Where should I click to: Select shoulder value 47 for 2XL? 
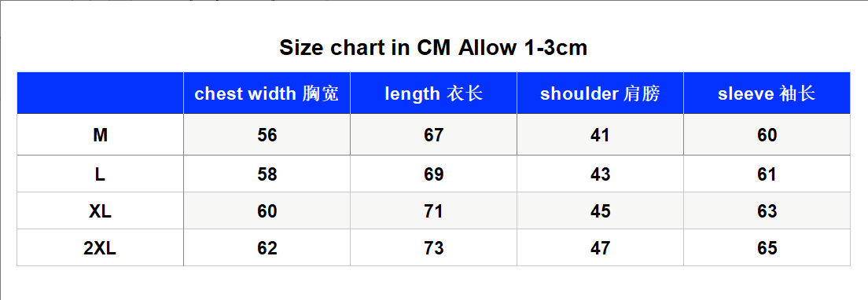tap(600, 248)
